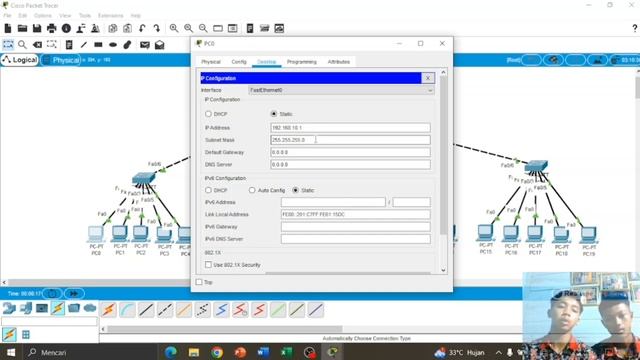Click the Power Cycle Devices button
This screenshot has height=360, width=640.
pos(52,293)
